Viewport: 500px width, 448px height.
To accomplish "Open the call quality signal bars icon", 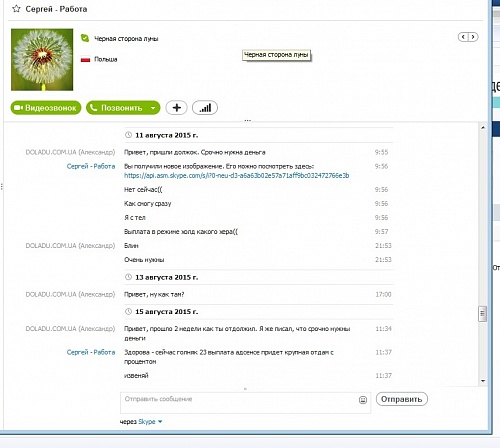I will 205,108.
